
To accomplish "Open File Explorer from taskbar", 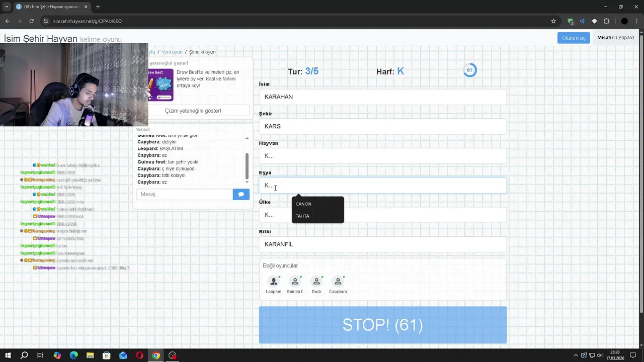I will [90, 355].
